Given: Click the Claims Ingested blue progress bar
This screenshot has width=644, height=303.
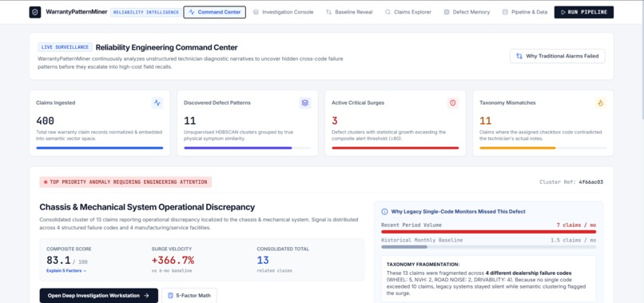Looking at the screenshot, I should (99, 148).
